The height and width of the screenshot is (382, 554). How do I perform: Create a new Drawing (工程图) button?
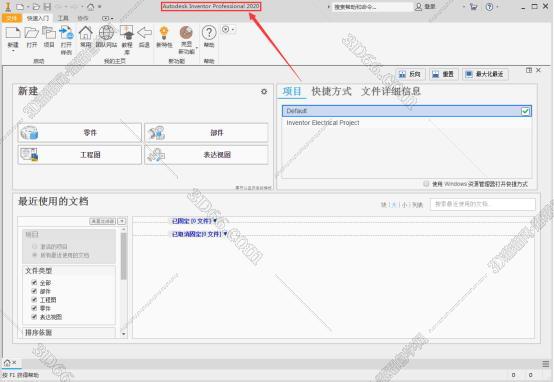[x=80, y=155]
